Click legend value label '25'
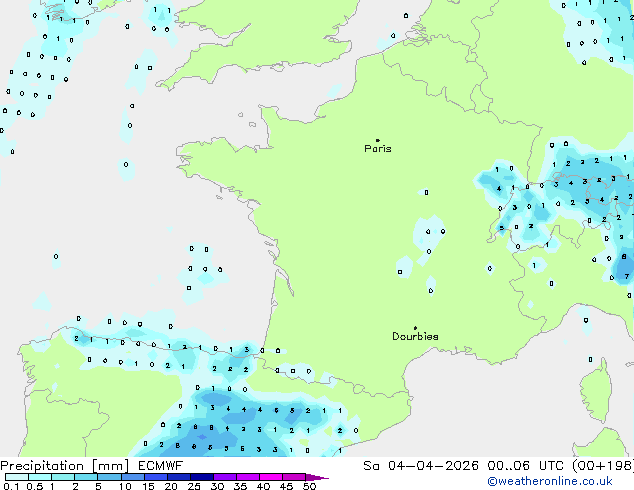Screen dimensions: 634x490 tap(194, 486)
